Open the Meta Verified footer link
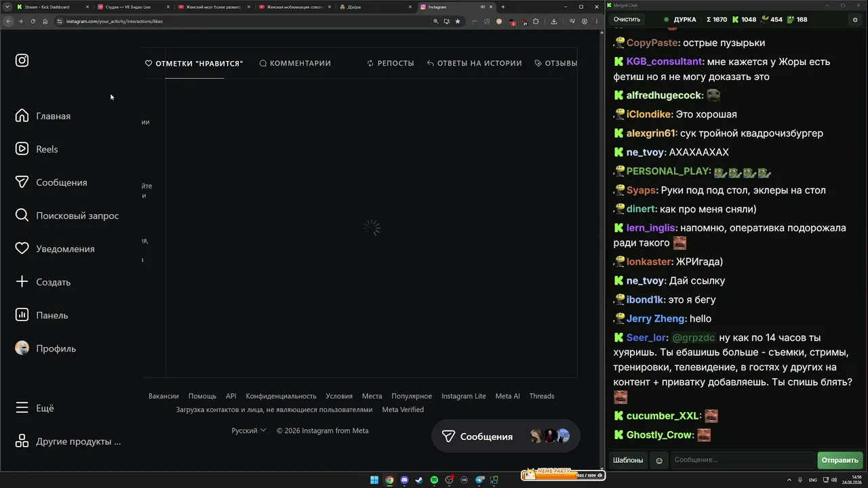 click(403, 409)
